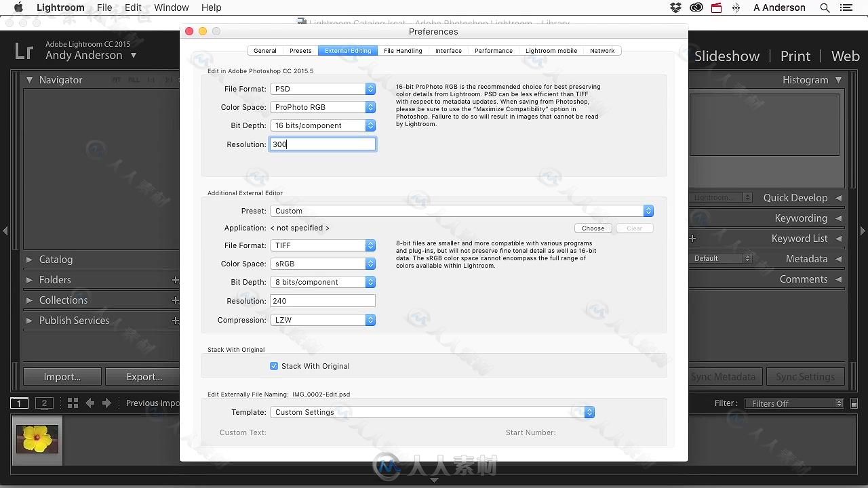Add folder with Folders plus icon
Image resolution: width=868 pixels, height=488 pixels.
[x=175, y=280]
